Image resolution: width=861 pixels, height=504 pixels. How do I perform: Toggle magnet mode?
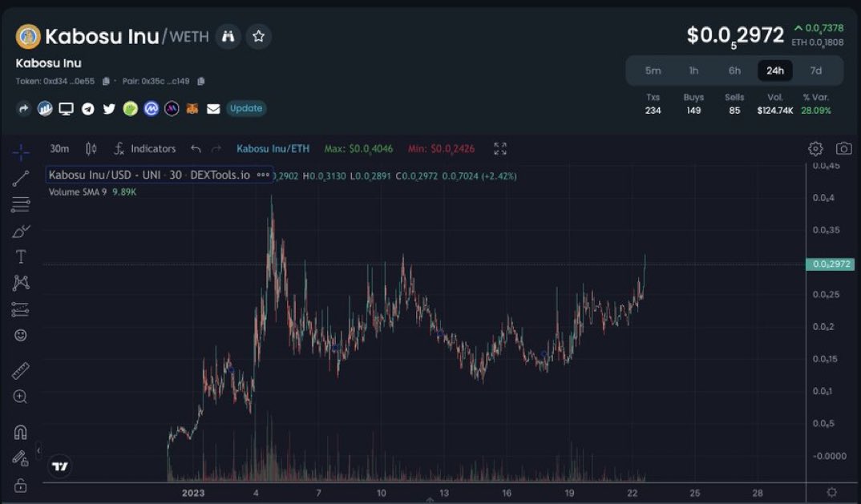(x=20, y=432)
